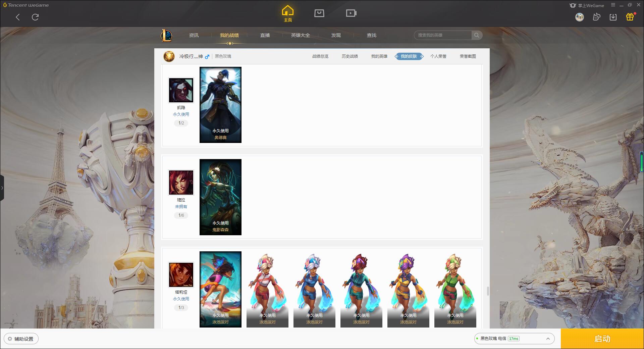Switch to 战绩总览 sub-tab
The image size is (644, 349).
pos(320,56)
